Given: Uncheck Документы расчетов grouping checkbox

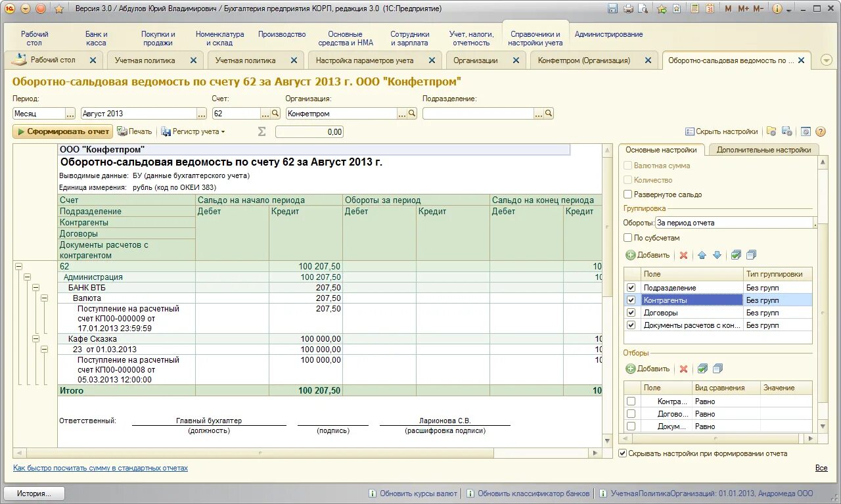Looking at the screenshot, I should coord(631,325).
